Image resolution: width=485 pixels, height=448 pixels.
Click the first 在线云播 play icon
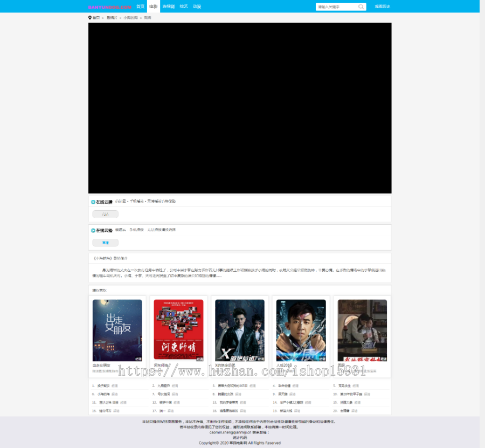click(x=93, y=202)
